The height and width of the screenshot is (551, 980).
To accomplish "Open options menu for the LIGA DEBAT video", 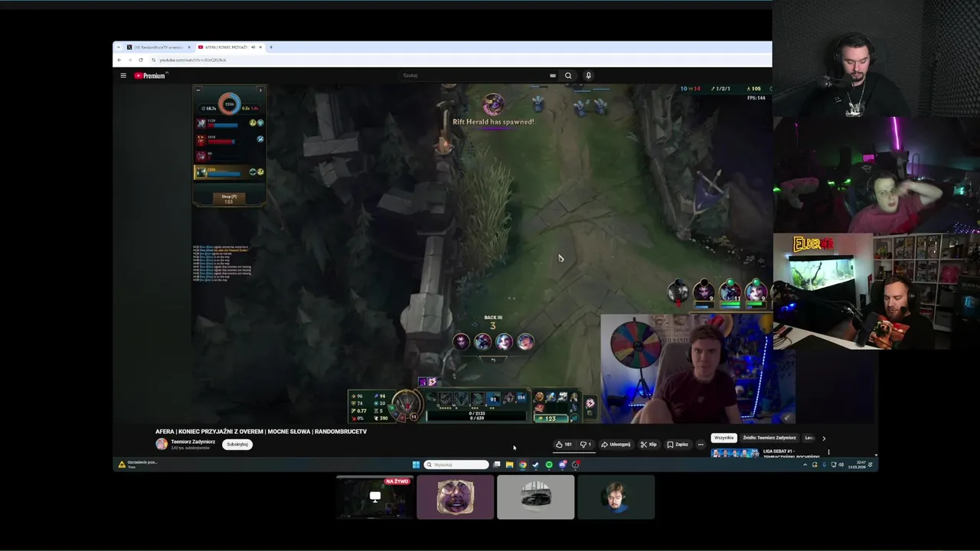I will (828, 452).
